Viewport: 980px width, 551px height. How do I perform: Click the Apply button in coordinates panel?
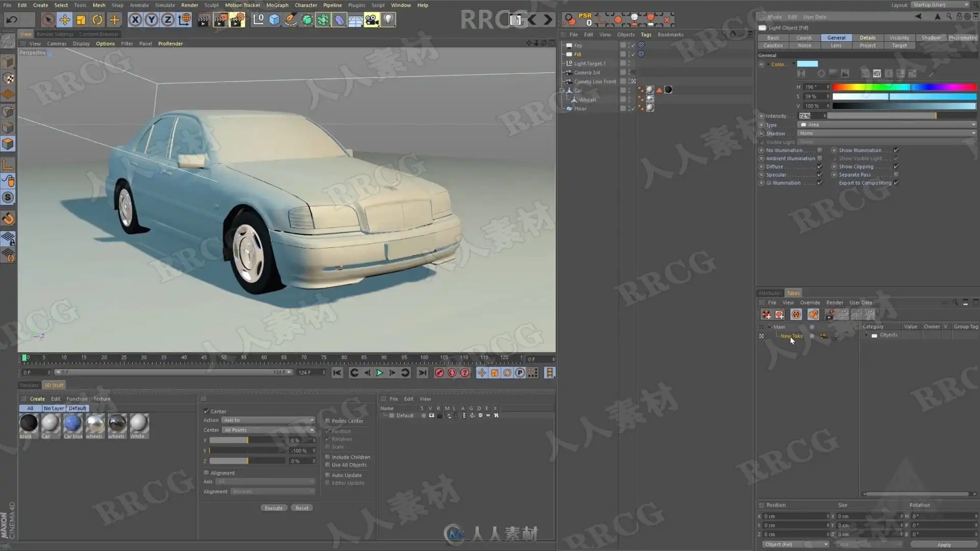point(944,545)
